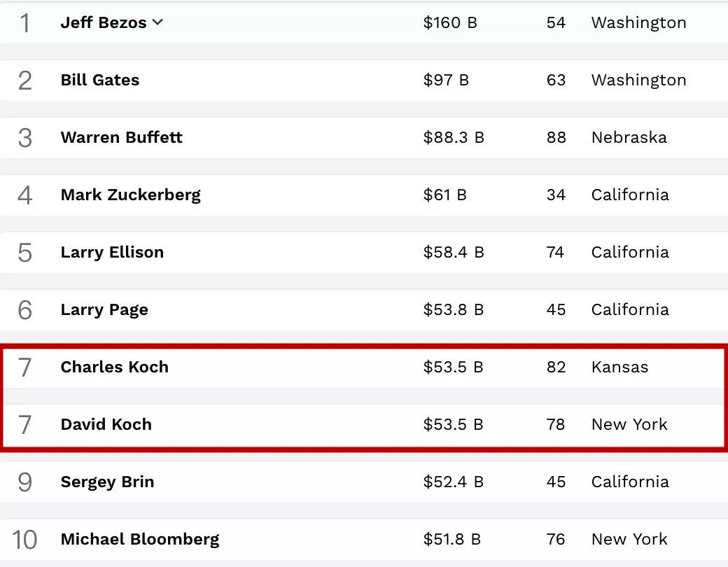Click age 74 in Larry Ellison's row
The image size is (728, 567).
(x=555, y=252)
